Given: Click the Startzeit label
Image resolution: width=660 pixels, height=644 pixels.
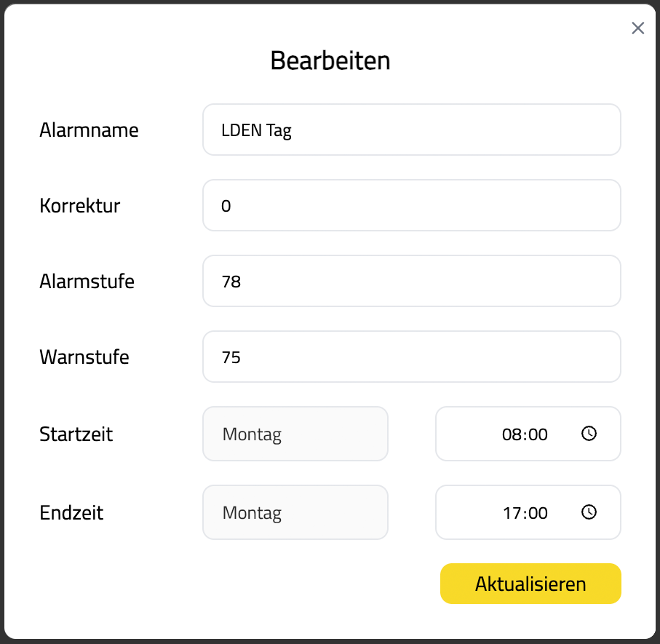Looking at the screenshot, I should point(76,434).
